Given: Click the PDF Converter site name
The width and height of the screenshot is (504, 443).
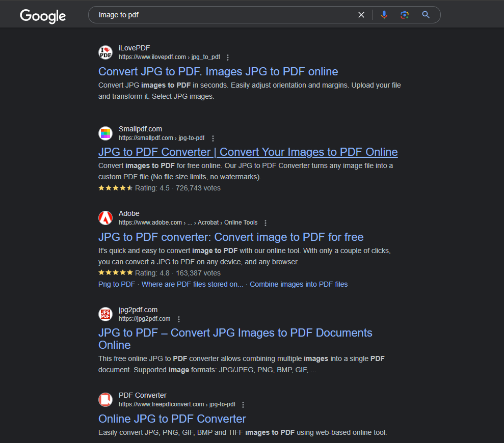Looking at the screenshot, I should (142, 395).
